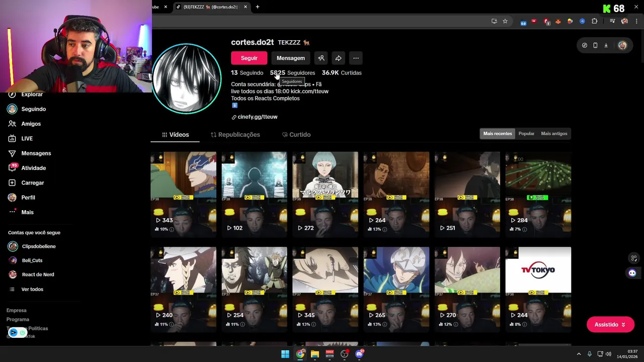Click the Empresa footer link
644x362 pixels.
click(x=17, y=311)
